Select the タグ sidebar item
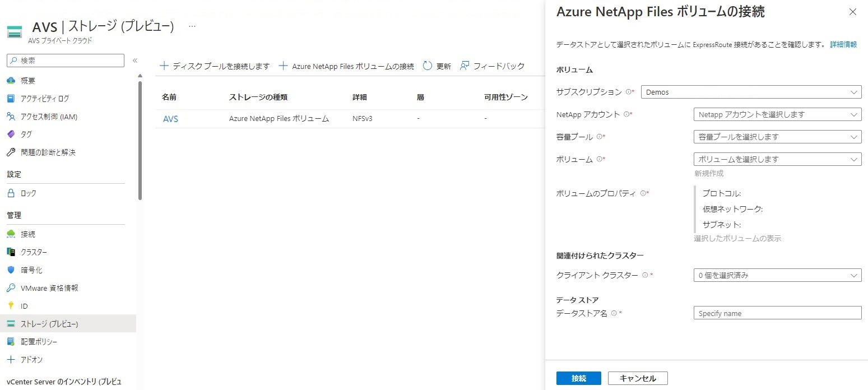The width and height of the screenshot is (868, 390). 28,134
